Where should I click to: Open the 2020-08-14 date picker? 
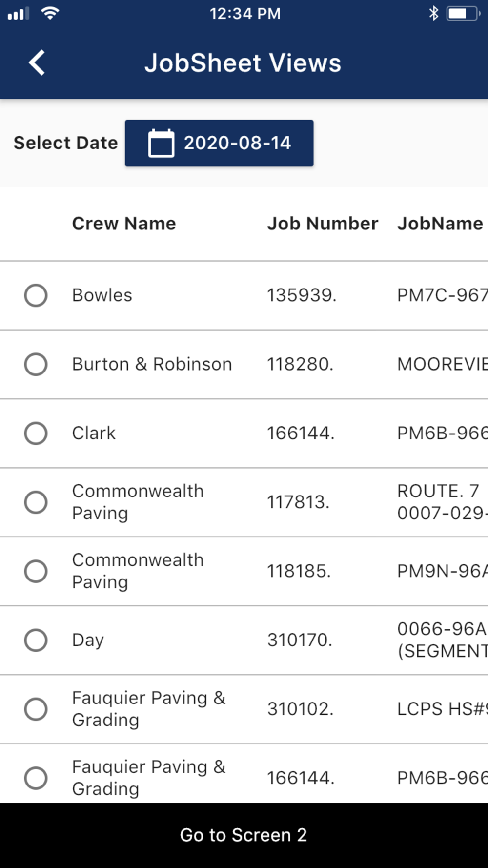[x=219, y=143]
